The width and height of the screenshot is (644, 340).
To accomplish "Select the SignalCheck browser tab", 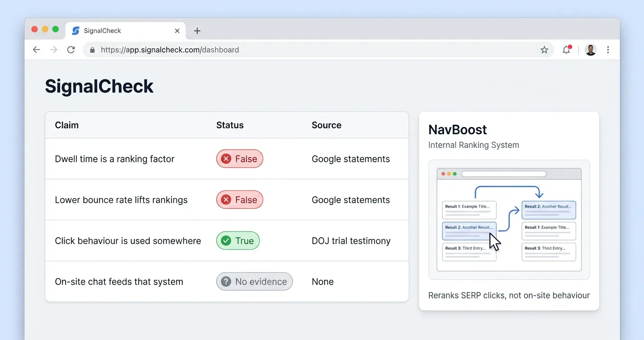I will coord(126,31).
